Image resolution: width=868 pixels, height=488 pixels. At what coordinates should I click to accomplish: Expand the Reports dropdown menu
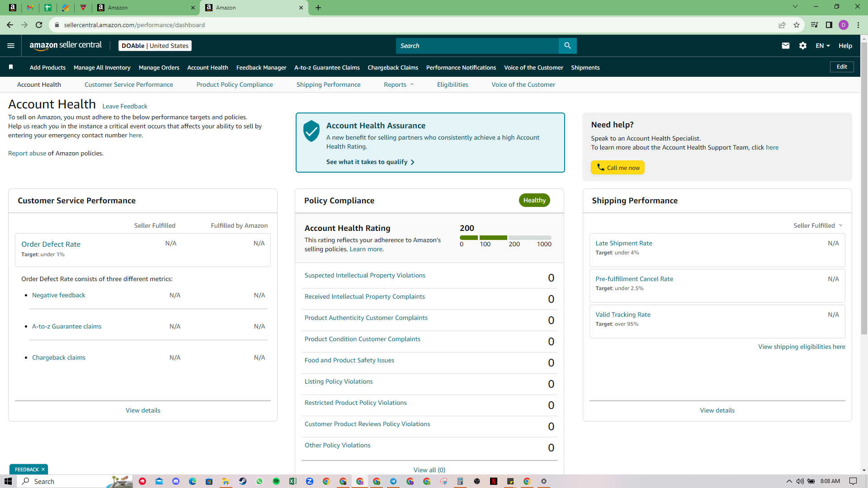coord(399,84)
